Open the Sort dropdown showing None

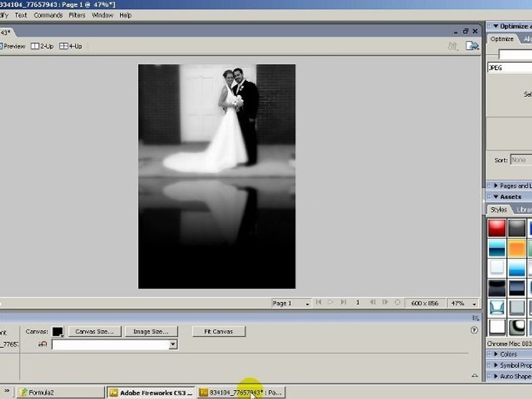click(x=521, y=160)
